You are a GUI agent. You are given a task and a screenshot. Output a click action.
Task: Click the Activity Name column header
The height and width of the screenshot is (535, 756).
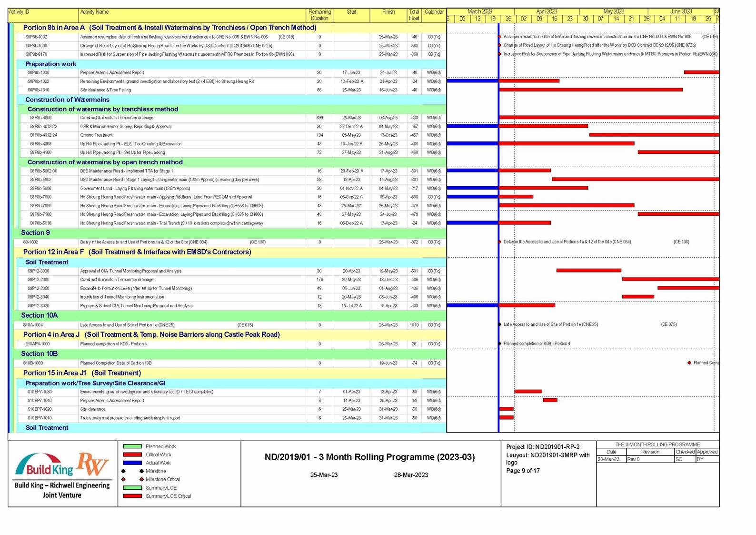pos(94,12)
